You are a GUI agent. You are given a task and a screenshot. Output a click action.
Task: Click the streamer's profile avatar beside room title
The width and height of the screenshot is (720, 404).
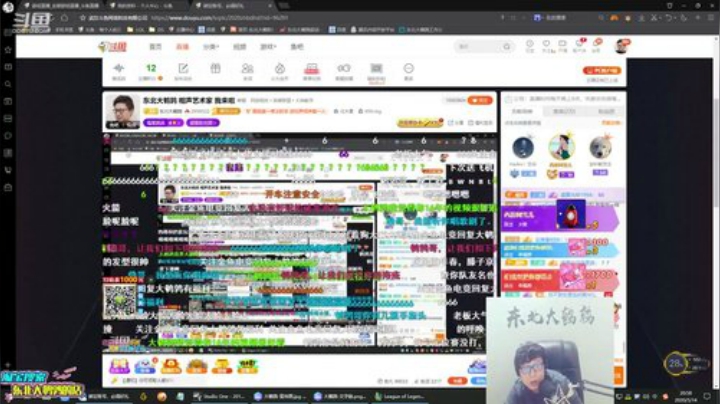[123, 112]
